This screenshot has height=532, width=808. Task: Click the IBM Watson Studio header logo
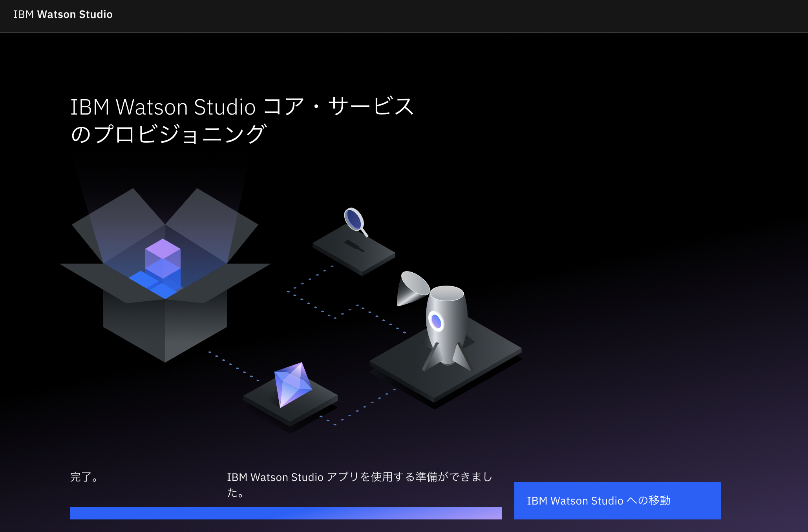[x=63, y=15]
